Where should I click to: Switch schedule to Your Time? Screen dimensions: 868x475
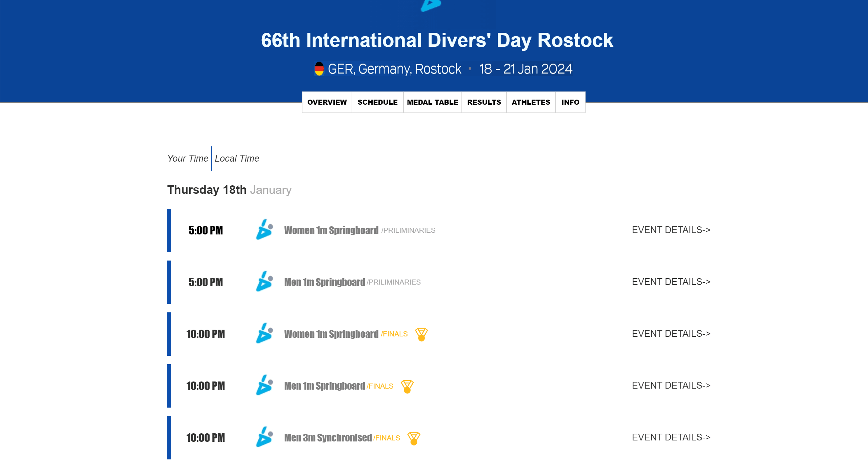coord(188,159)
